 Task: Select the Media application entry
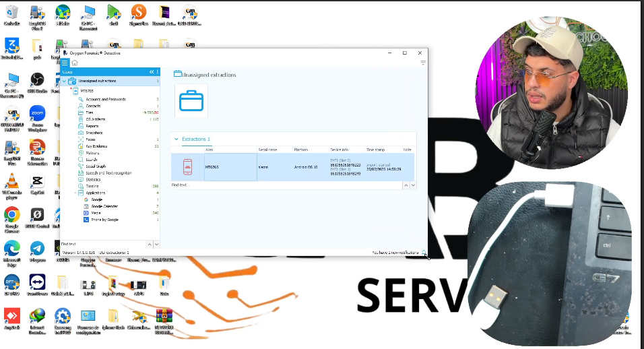click(96, 213)
